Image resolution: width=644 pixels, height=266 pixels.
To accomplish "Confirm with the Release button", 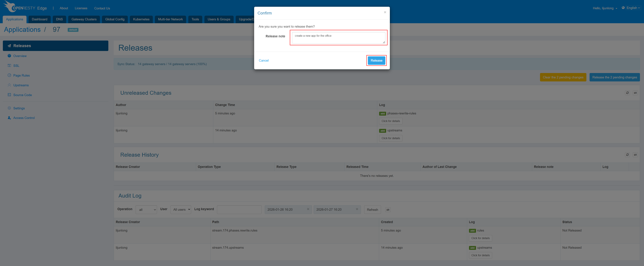I will [x=376, y=60].
